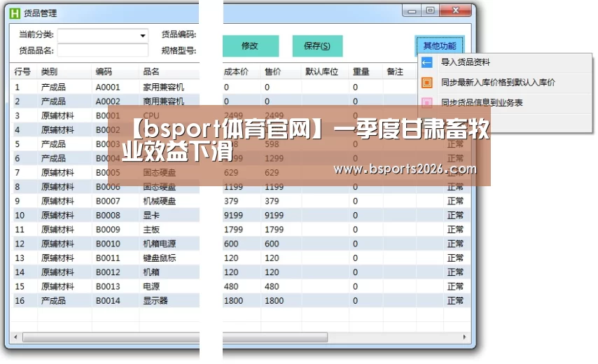Choose 同步货品信息到业务表 menu item
598x364 pixels.
click(482, 102)
